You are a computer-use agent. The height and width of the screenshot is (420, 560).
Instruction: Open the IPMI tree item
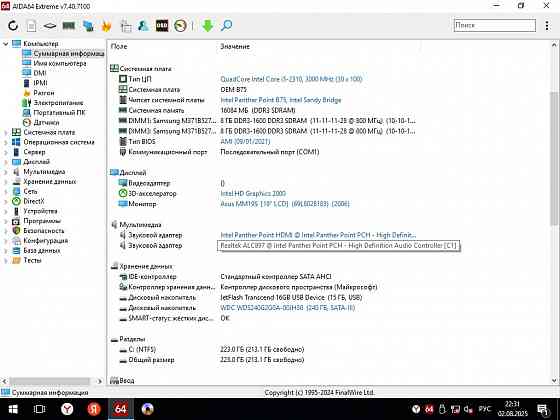[35, 83]
